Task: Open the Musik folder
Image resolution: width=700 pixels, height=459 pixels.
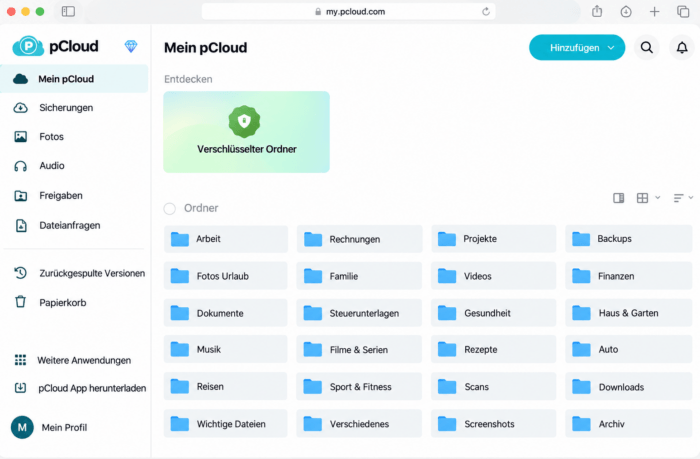Action: (226, 349)
